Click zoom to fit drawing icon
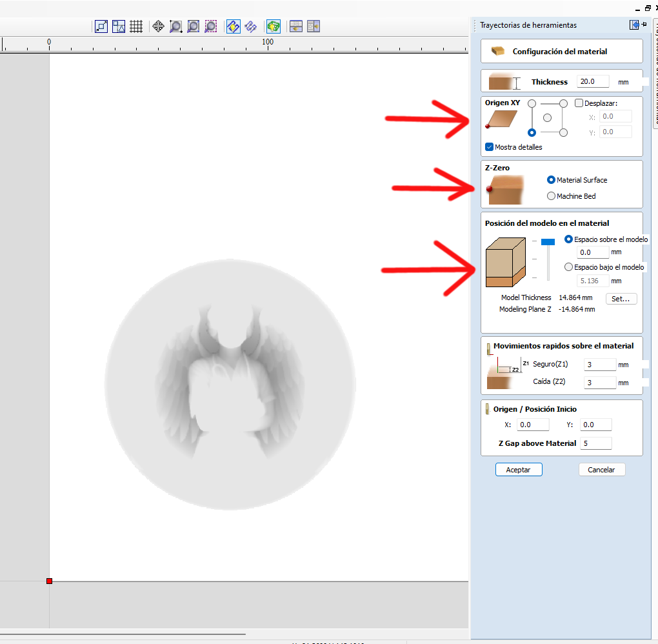 tap(193, 26)
